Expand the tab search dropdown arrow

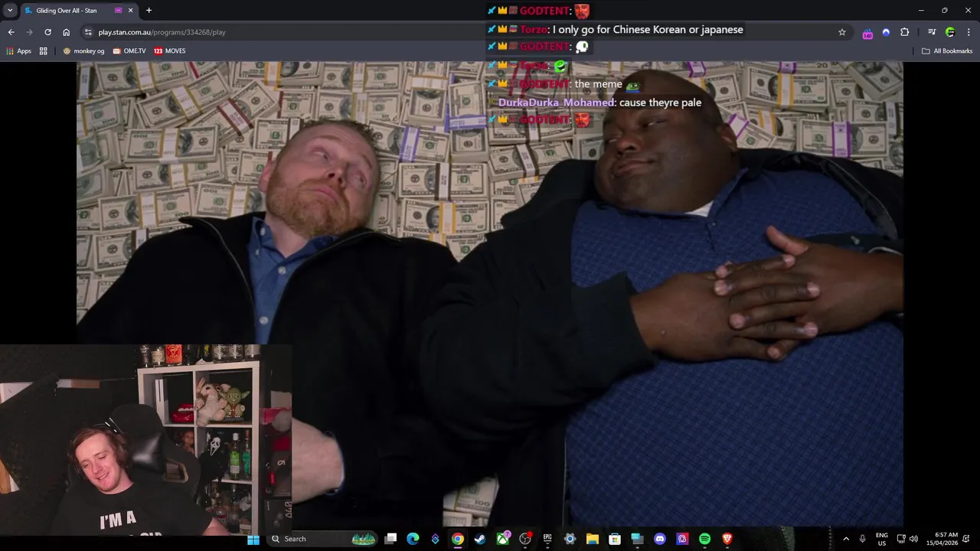[x=10, y=11]
